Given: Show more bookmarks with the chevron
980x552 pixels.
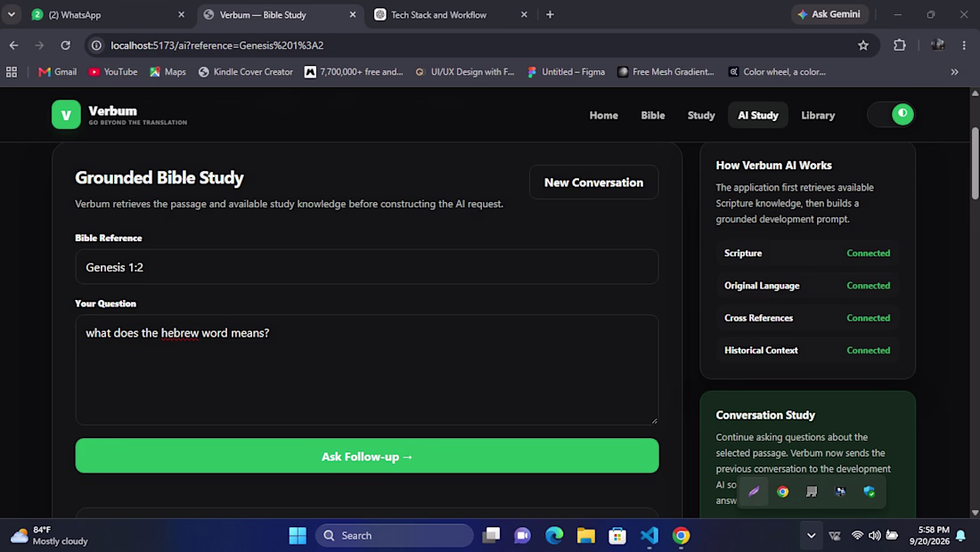Looking at the screenshot, I should (954, 72).
